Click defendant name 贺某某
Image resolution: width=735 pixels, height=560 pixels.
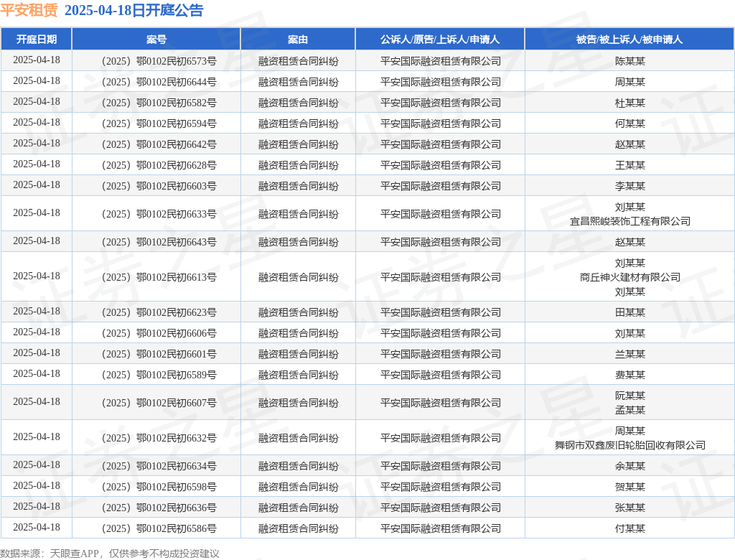click(630, 487)
